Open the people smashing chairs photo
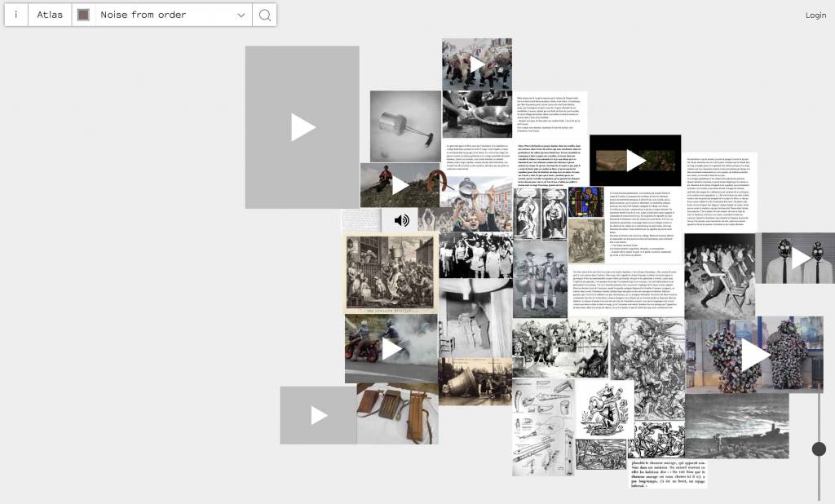Screen dimensions: 835x504 point(719,276)
